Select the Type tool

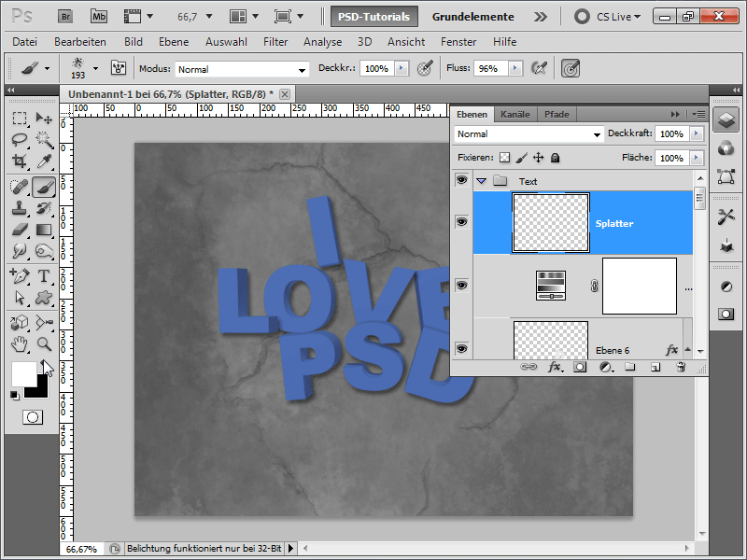44,275
